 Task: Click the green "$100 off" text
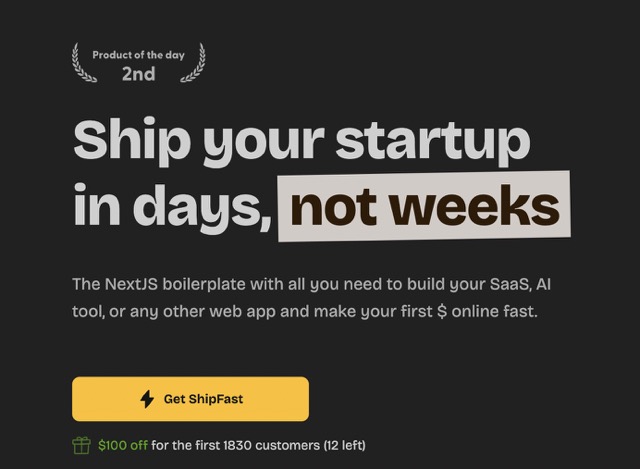pos(122,445)
